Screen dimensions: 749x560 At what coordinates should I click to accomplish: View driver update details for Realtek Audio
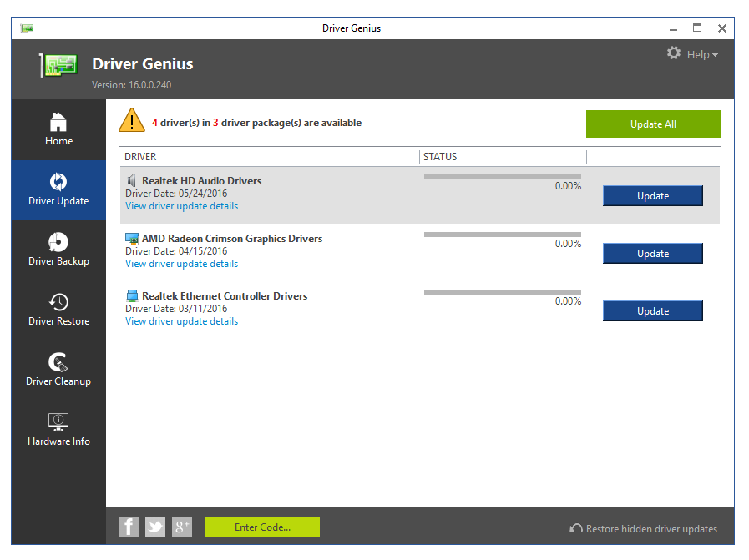coord(181,206)
